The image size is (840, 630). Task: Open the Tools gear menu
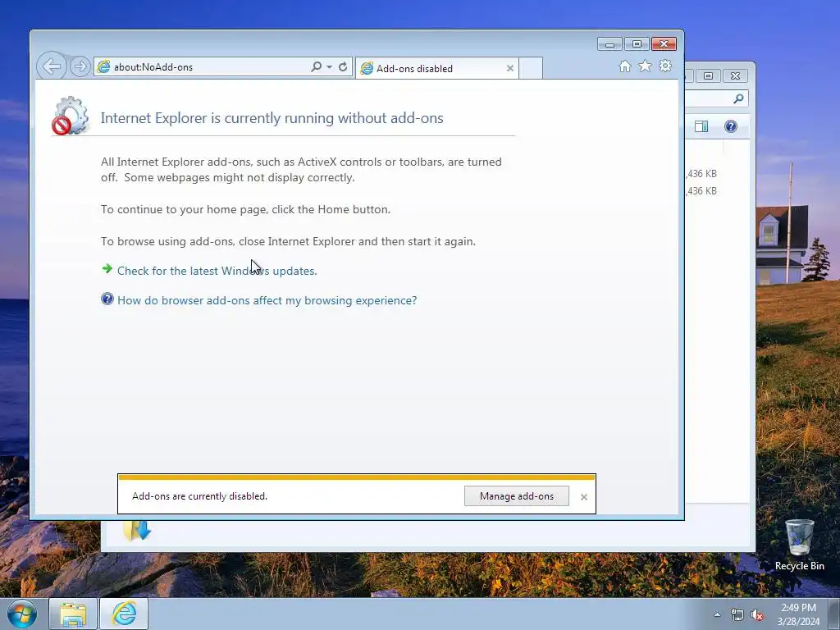click(665, 66)
